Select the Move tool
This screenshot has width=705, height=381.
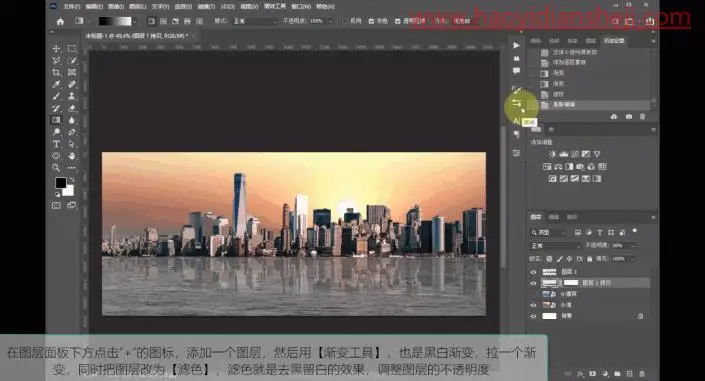pyautogui.click(x=56, y=49)
